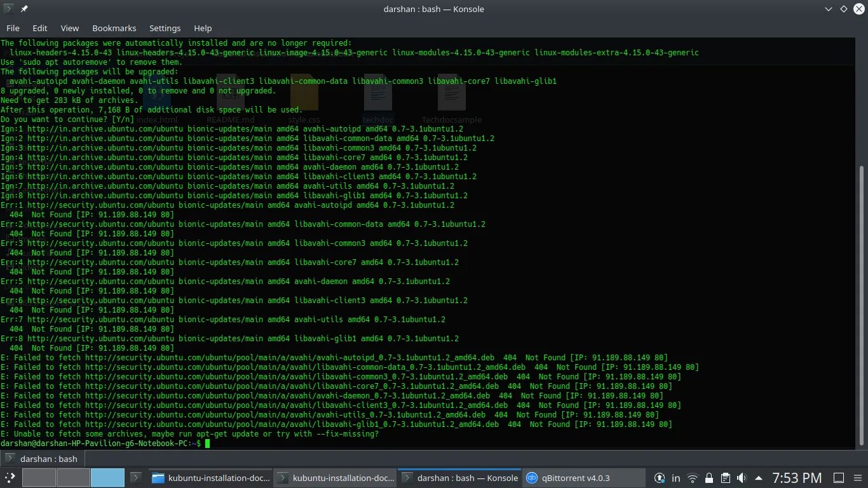Click the diamond maximize button in the title bar
Image resolution: width=868 pixels, height=488 pixels.
[843, 9]
